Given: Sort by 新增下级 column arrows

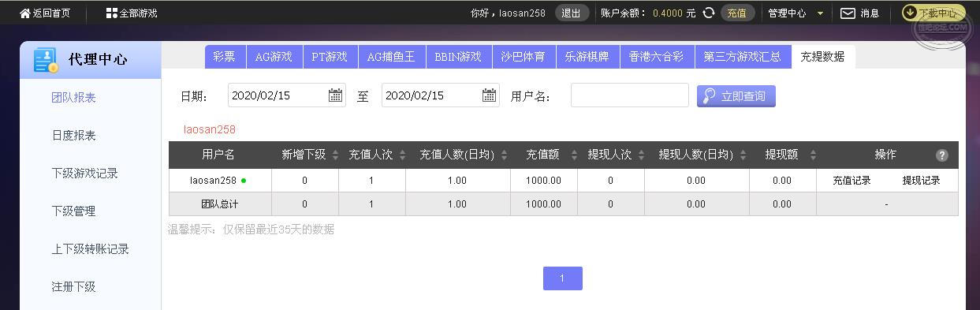Looking at the screenshot, I should (x=335, y=155).
